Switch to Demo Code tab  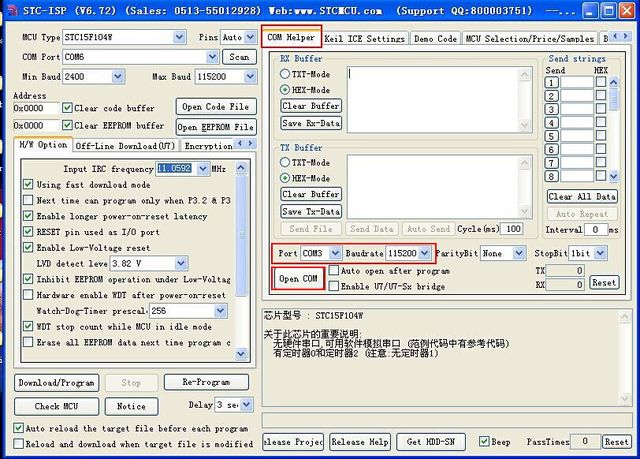coord(435,39)
